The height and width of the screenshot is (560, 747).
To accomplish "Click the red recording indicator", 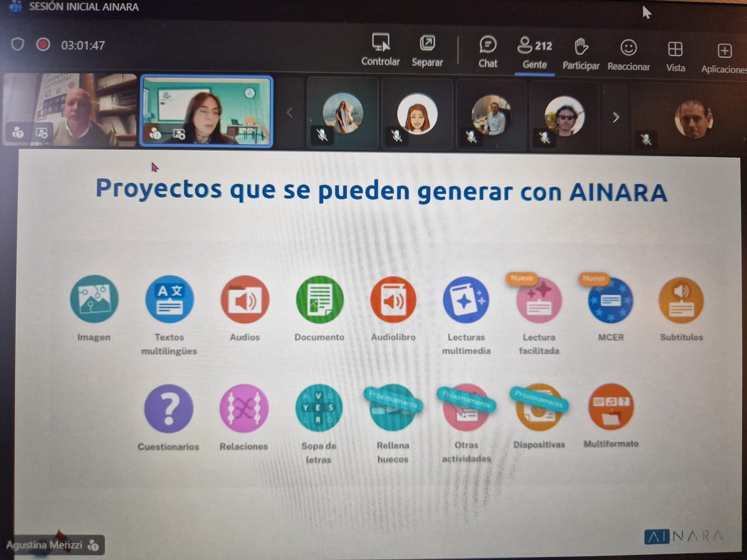I will click(x=43, y=44).
